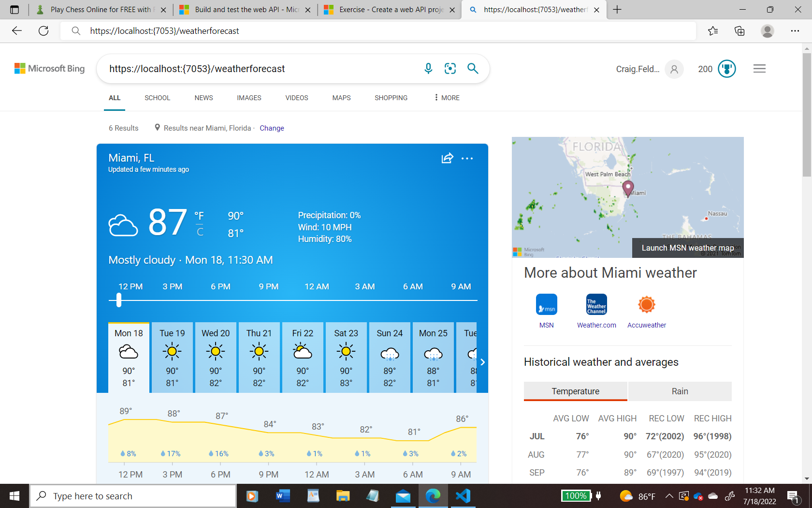
Task: Switch to NEWS search tab
Action: pyautogui.click(x=203, y=98)
